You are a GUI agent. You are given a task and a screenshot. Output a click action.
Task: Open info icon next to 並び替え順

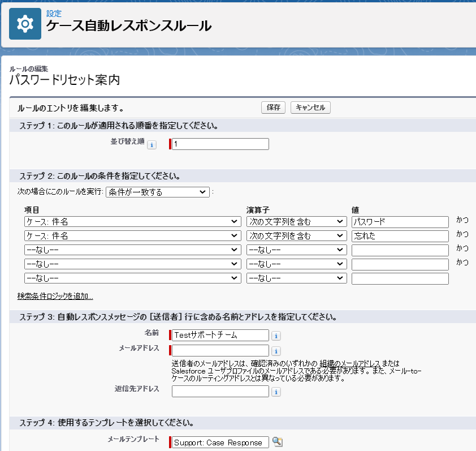tap(152, 145)
